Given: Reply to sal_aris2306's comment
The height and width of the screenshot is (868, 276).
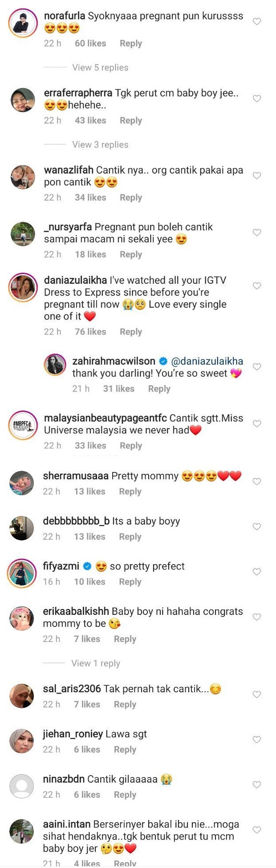Looking at the screenshot, I should (125, 704).
